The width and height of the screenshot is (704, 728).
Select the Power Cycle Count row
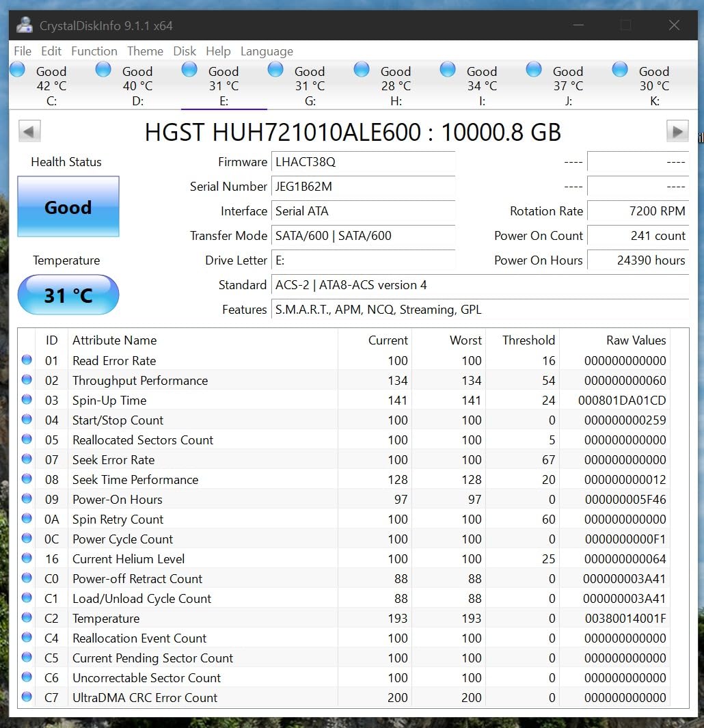coord(344,539)
